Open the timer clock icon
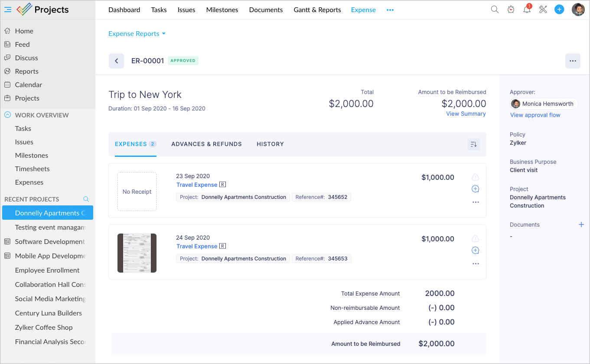The height and width of the screenshot is (364, 590). coord(511,10)
